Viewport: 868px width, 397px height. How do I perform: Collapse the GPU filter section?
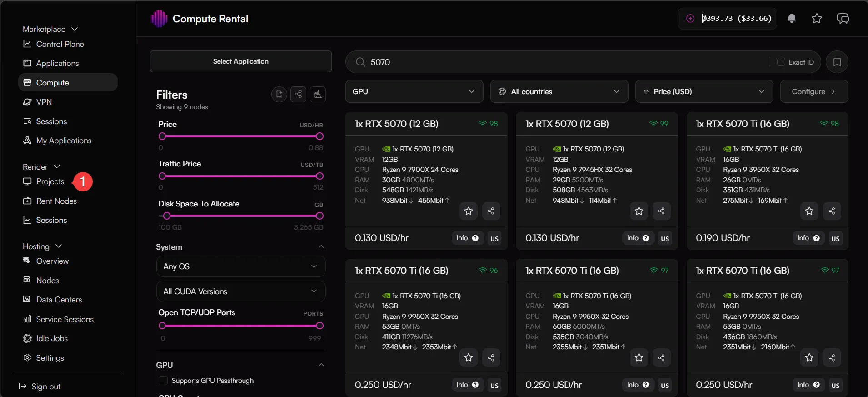point(321,365)
